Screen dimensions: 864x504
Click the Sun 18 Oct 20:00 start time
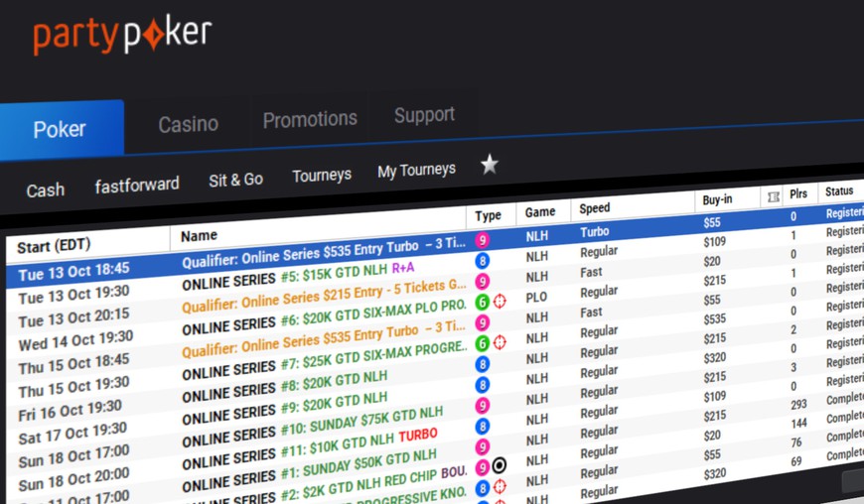tap(73, 480)
